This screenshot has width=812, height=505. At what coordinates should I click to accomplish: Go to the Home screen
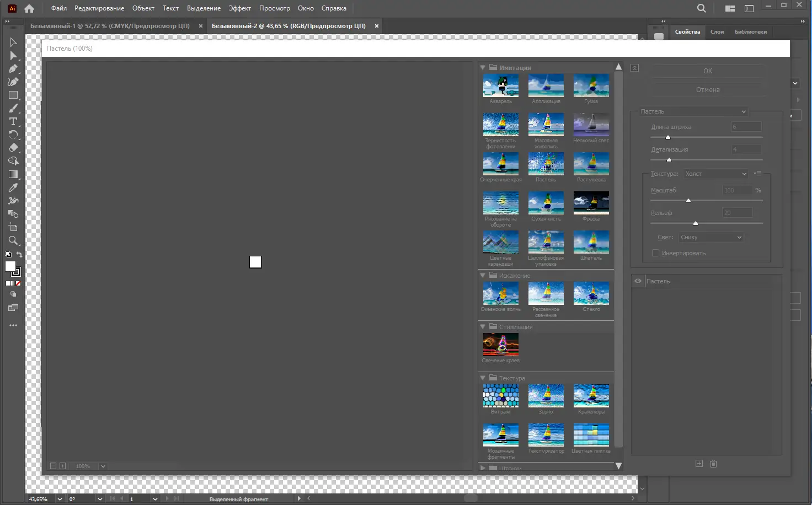(x=29, y=8)
